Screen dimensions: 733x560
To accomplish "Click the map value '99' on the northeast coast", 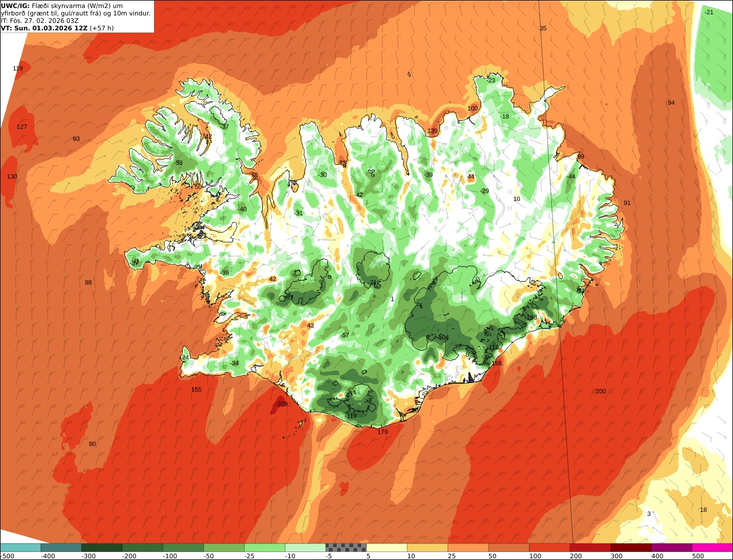I will [x=581, y=157].
